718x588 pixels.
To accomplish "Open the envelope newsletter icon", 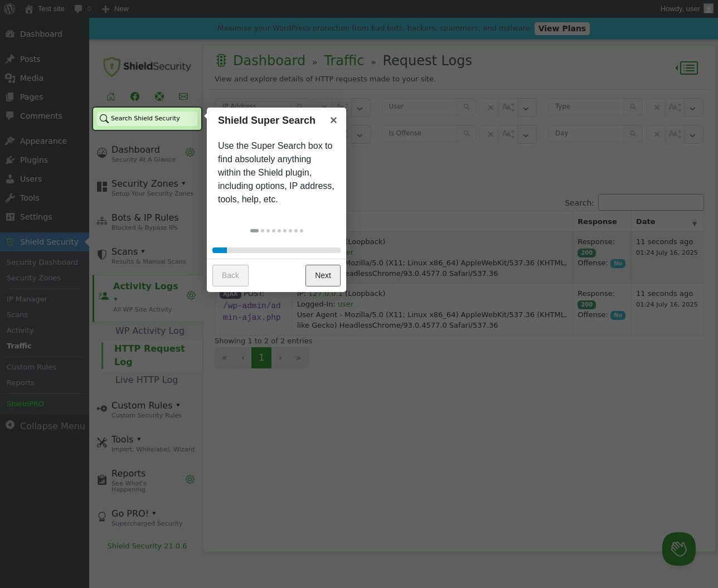I will 183,96.
